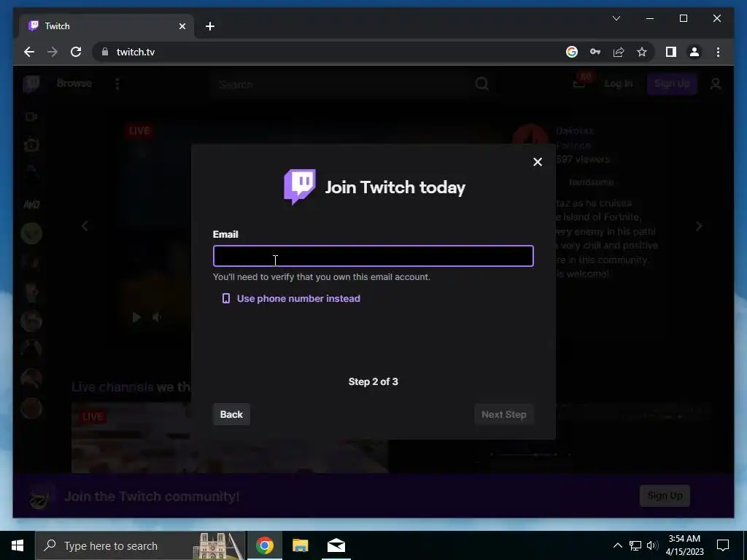This screenshot has width=747, height=560.
Task: Click the Twitch logo in dialog header
Action: click(300, 187)
